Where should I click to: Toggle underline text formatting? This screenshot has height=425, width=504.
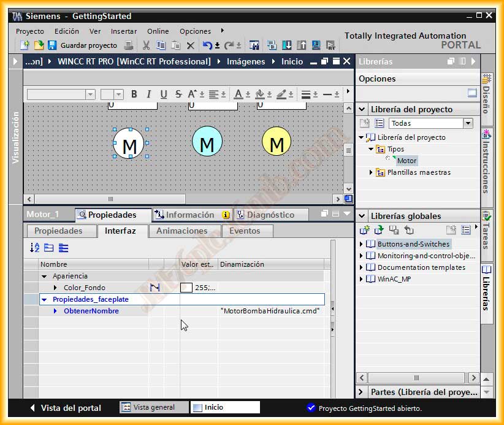163,94
